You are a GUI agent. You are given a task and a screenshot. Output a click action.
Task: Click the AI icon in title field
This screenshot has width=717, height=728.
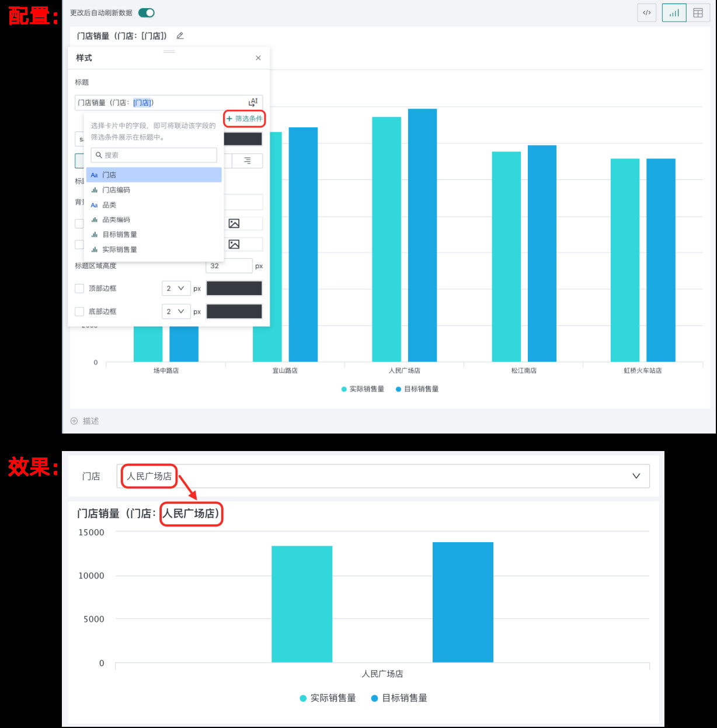(x=253, y=102)
